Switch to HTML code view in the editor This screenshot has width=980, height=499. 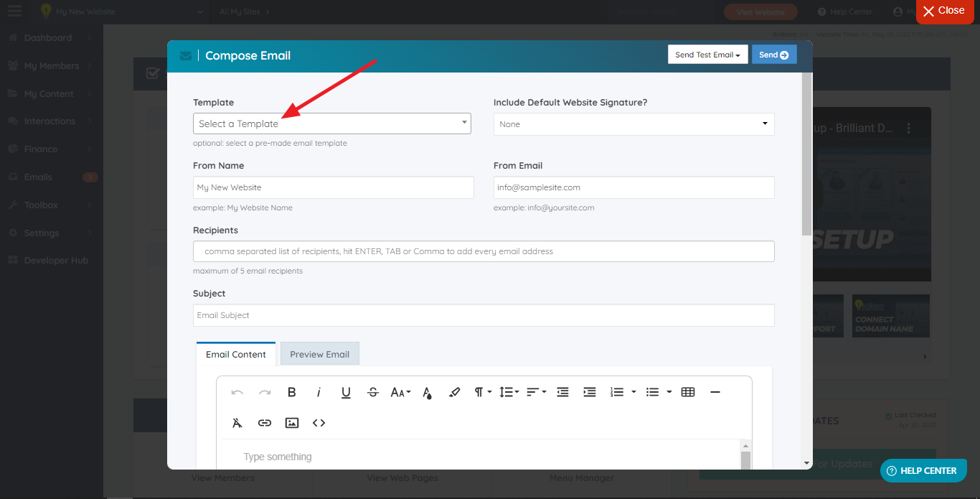coord(319,423)
